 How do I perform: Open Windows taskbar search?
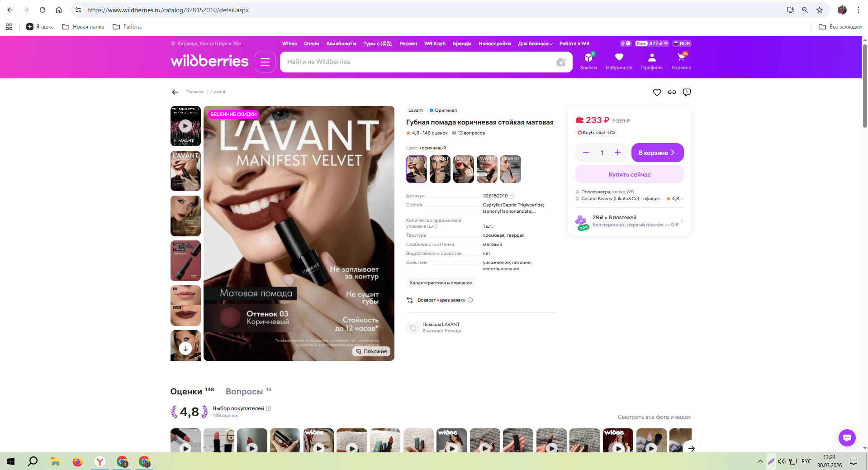coord(33,461)
